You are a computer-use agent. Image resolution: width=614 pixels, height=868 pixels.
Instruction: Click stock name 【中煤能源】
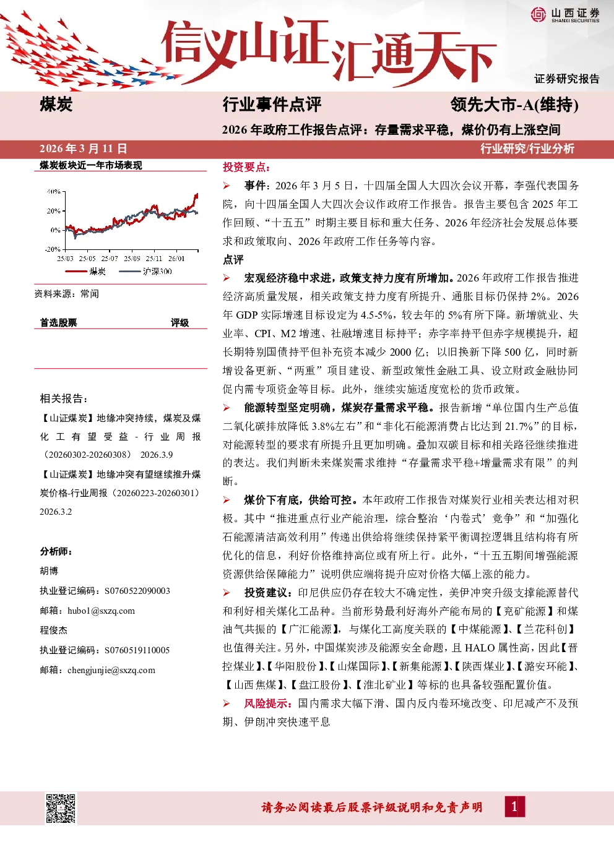480,629
